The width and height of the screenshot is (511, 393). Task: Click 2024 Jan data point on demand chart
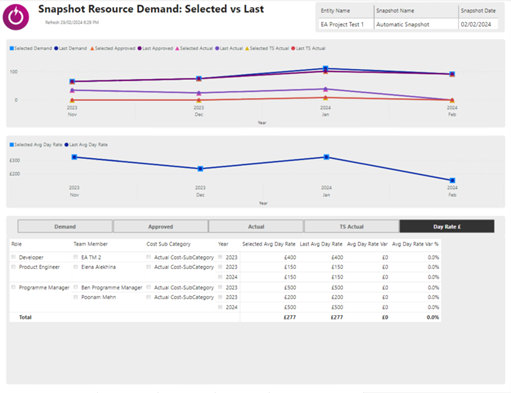click(x=326, y=69)
